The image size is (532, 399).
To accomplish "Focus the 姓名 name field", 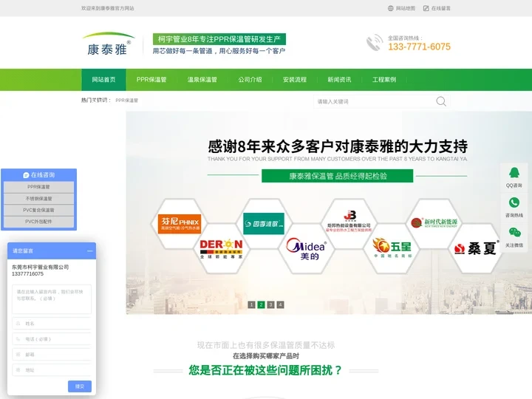I will (x=52, y=324).
